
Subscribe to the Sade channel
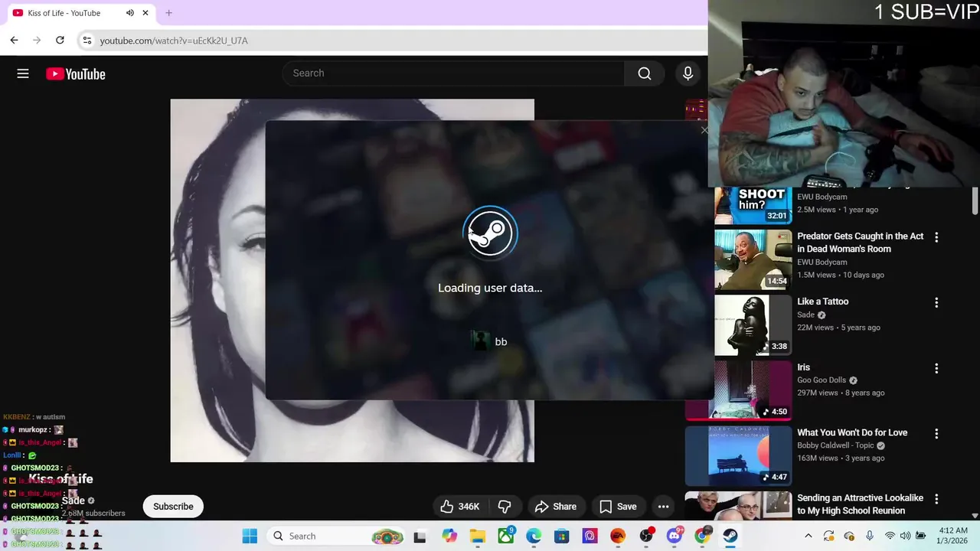pyautogui.click(x=173, y=507)
